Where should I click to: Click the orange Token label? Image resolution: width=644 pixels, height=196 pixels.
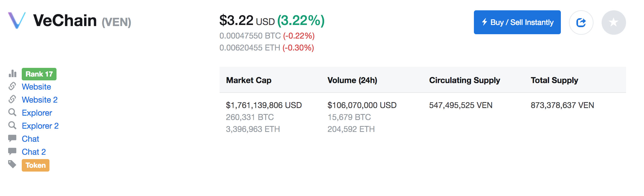pyautogui.click(x=36, y=165)
